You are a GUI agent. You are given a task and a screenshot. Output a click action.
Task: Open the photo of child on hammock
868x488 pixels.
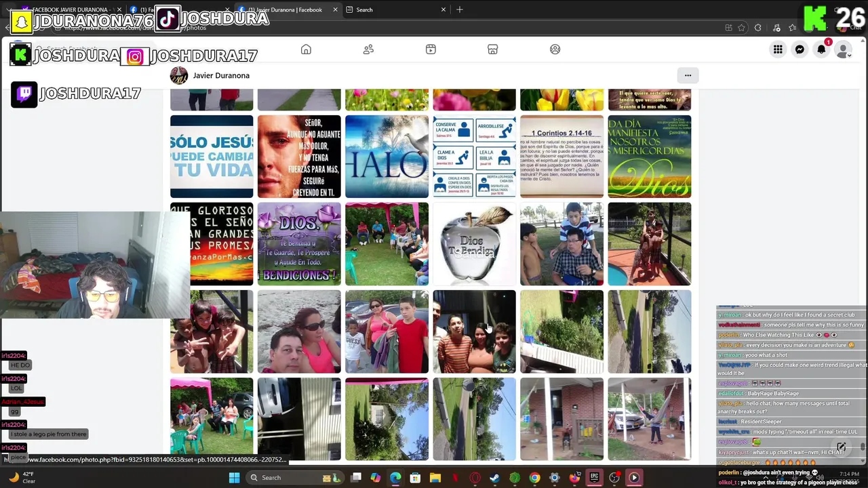pyautogui.click(x=649, y=419)
